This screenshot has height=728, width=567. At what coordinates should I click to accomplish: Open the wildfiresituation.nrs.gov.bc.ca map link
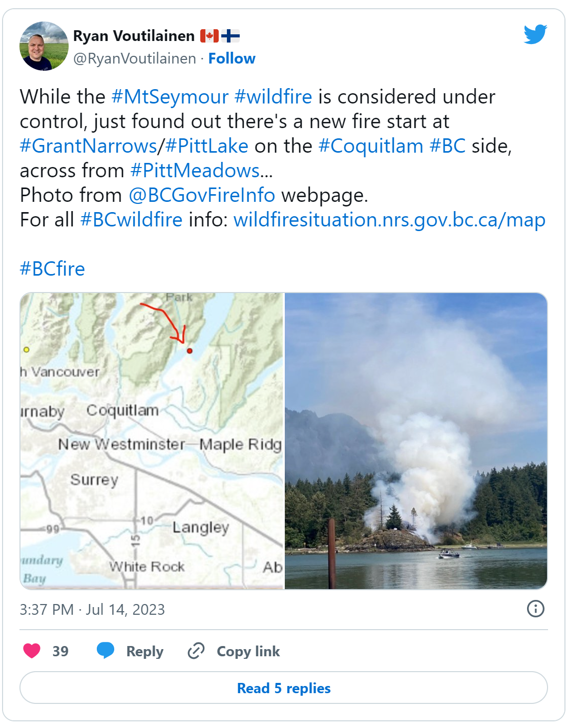pos(389,220)
